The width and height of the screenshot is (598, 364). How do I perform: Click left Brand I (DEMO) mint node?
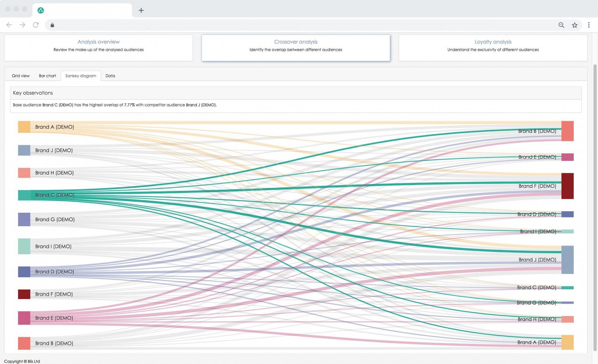24,246
